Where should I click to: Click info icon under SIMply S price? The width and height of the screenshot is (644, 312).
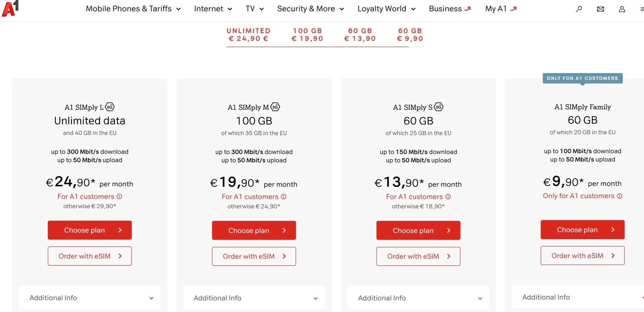[448, 197]
